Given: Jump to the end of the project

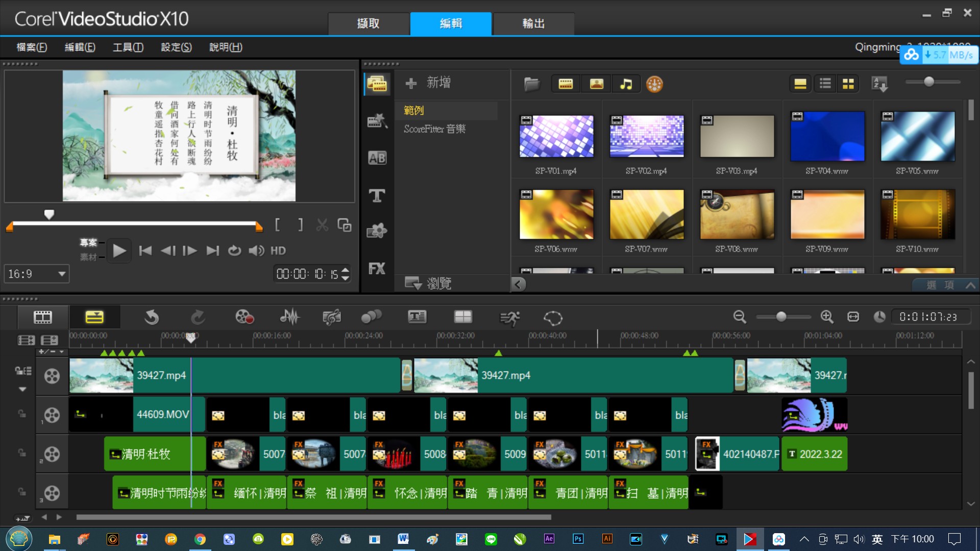Looking at the screenshot, I should tap(212, 251).
